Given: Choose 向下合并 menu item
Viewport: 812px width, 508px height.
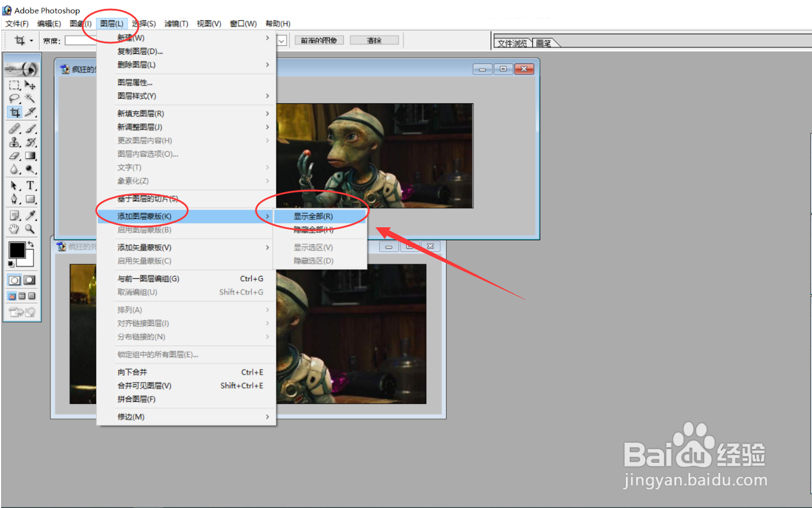Looking at the screenshot, I should coord(187,372).
